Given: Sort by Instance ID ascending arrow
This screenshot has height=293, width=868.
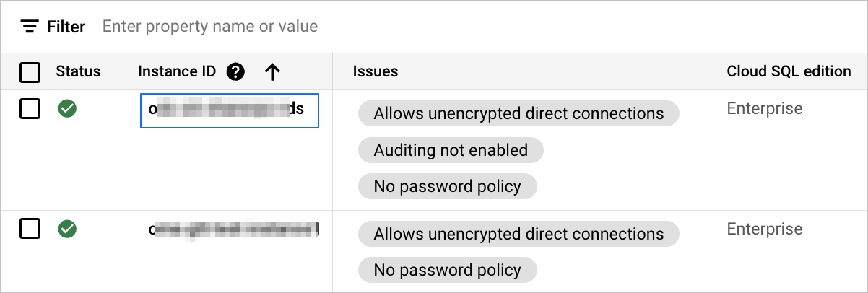Looking at the screenshot, I should pyautogui.click(x=272, y=71).
